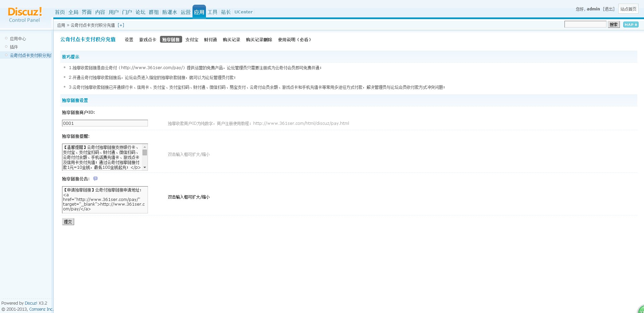Open the 全局 top menu
Viewport: 644px width, 313px height.
point(73,12)
